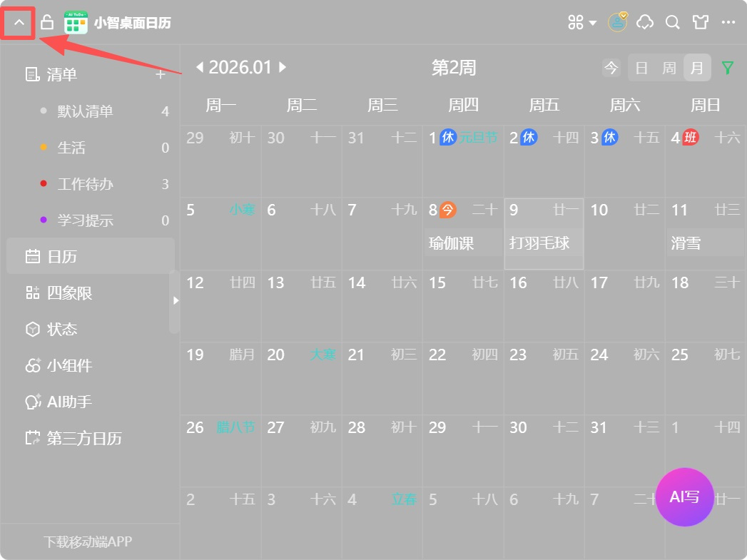The width and height of the screenshot is (747, 560).
Task: Click the 今 today button
Action: [611, 67]
